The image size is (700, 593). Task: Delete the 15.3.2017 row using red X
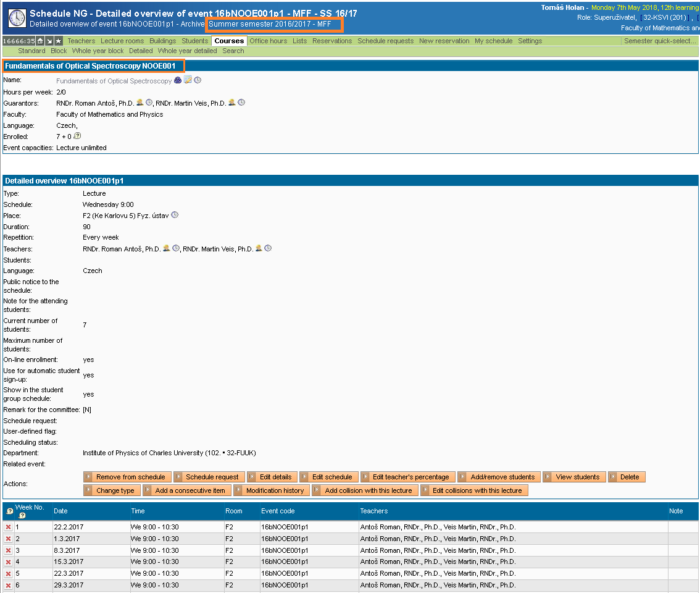click(x=8, y=562)
